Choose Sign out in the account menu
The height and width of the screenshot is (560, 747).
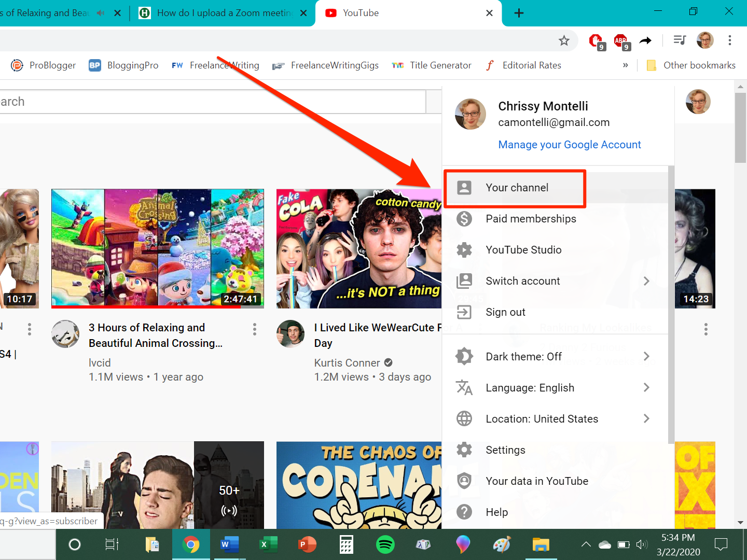pyautogui.click(x=556, y=312)
